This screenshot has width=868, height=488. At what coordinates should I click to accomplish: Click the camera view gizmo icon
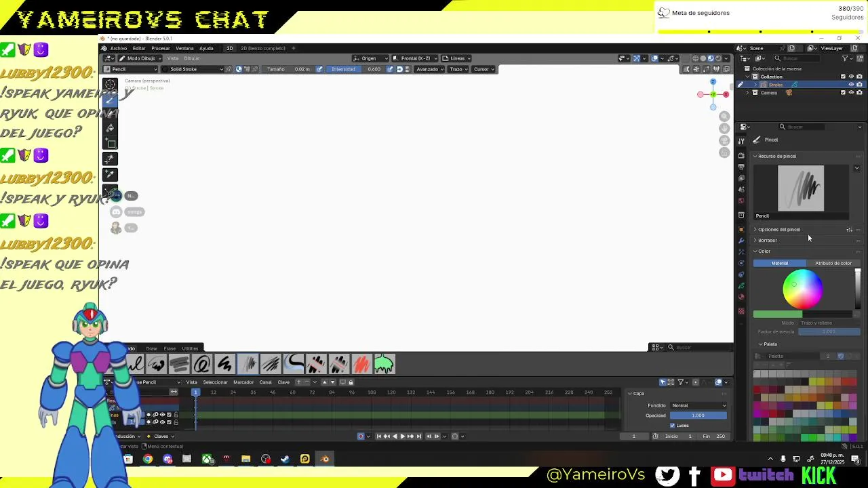[x=724, y=141]
